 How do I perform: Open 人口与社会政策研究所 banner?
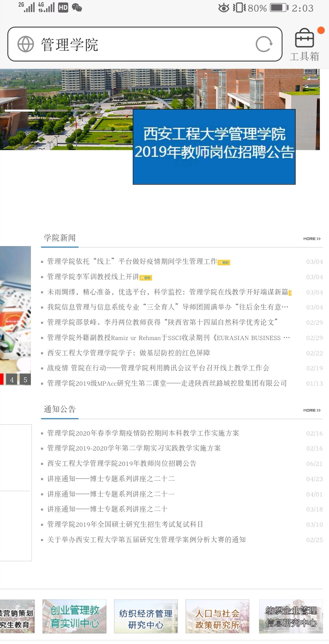click(217, 616)
